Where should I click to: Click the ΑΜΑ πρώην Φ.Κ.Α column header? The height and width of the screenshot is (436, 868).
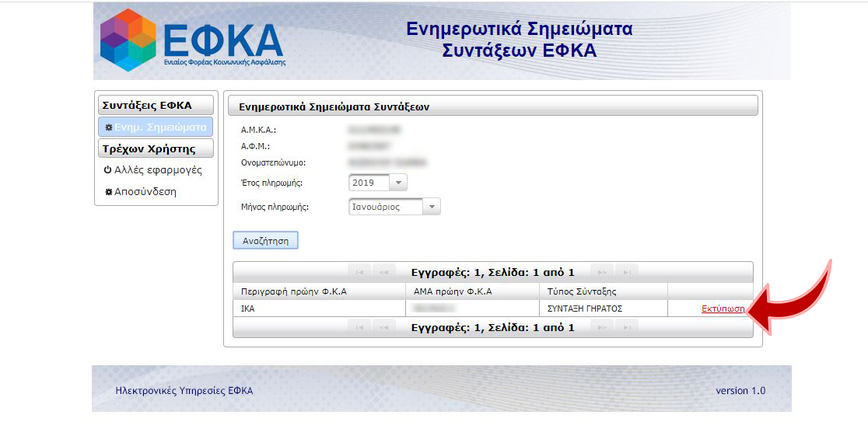(473, 291)
